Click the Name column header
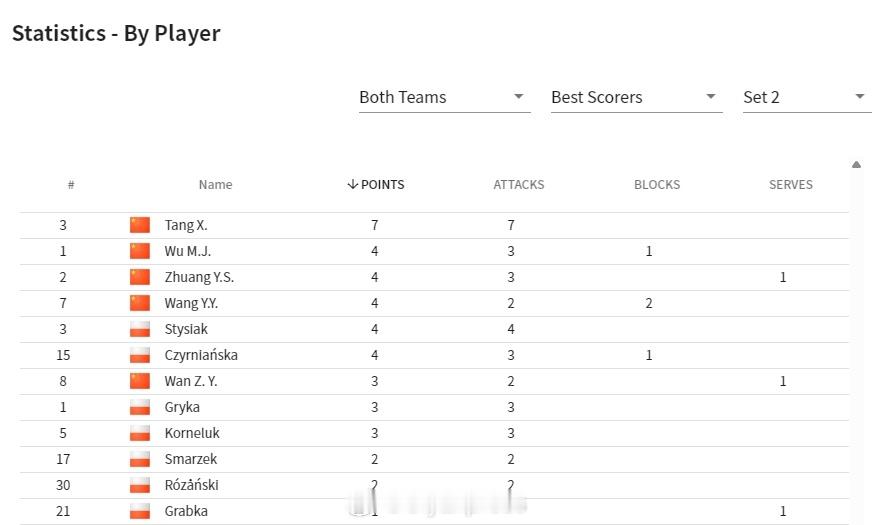Screen dimensions: 876x525 pos(216,184)
